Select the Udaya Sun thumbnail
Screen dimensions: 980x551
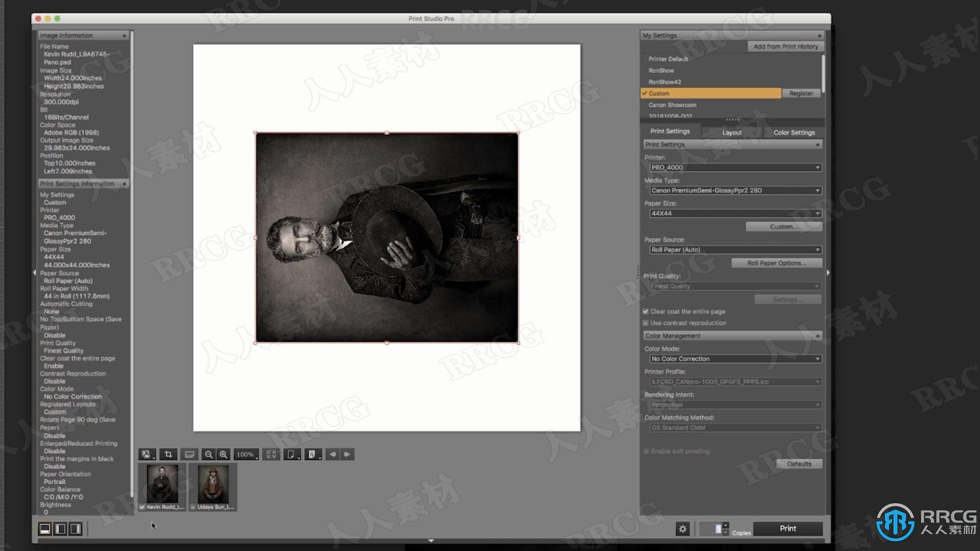pos(213,484)
